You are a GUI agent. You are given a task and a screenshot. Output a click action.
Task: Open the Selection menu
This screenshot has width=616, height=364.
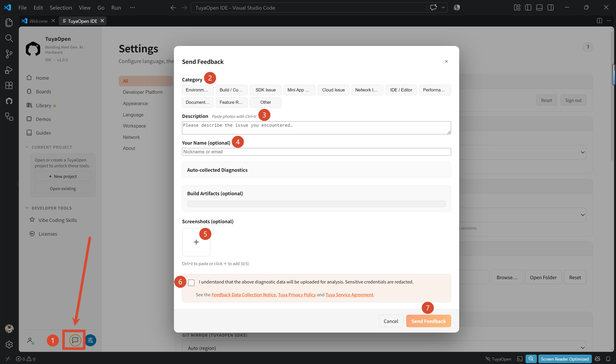(61, 8)
